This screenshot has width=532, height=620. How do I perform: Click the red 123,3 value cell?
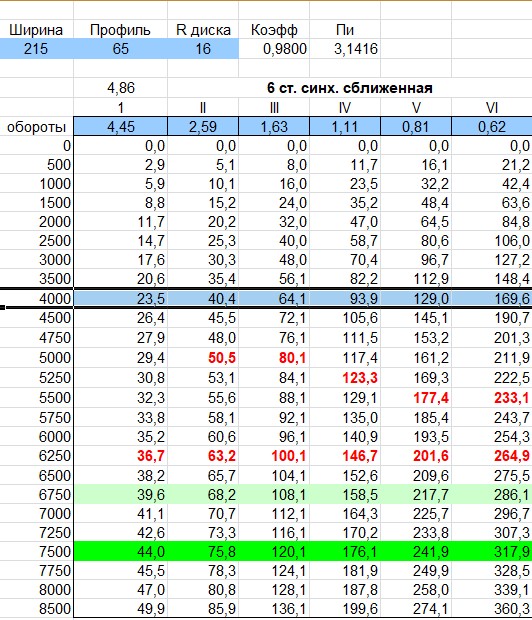345,378
